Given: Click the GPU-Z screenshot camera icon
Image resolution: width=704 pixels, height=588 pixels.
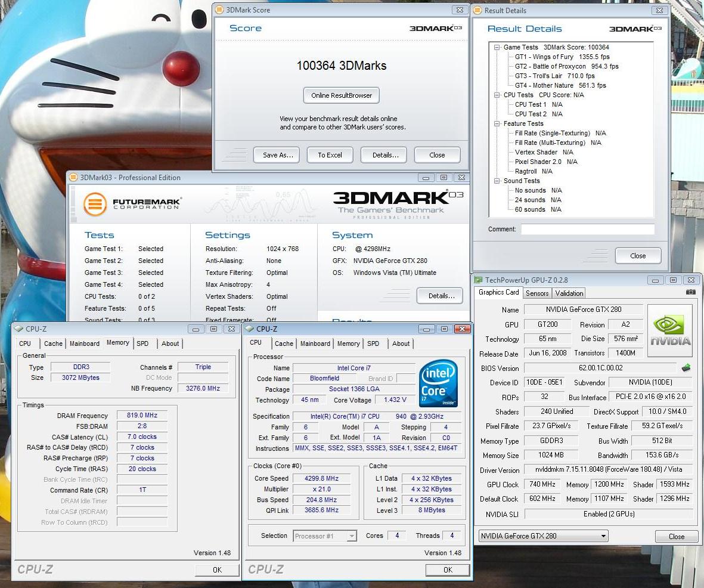Looking at the screenshot, I should tap(690, 292).
